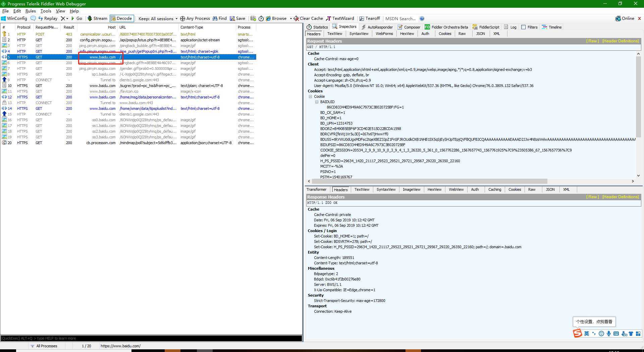Image resolution: width=644 pixels, height=352 pixels.
Task: Open the Fiddler Orchestra Beta tab
Action: click(446, 27)
